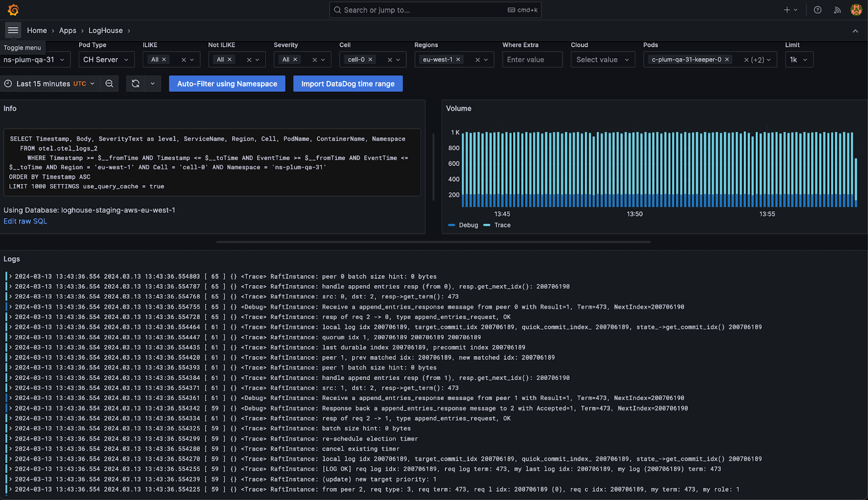The height and width of the screenshot is (500, 868).
Task: Toggle Debug series in Volume legend
Action: (468, 225)
